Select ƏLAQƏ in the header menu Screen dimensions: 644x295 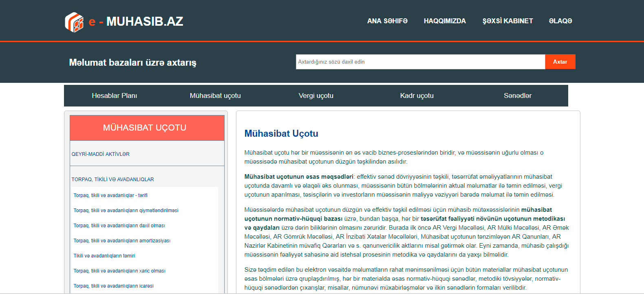(x=560, y=21)
